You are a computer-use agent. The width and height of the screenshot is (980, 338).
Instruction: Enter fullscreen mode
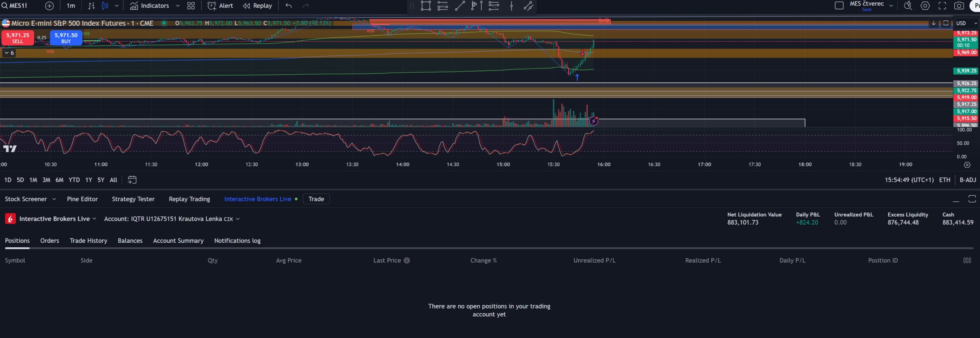tap(942, 6)
